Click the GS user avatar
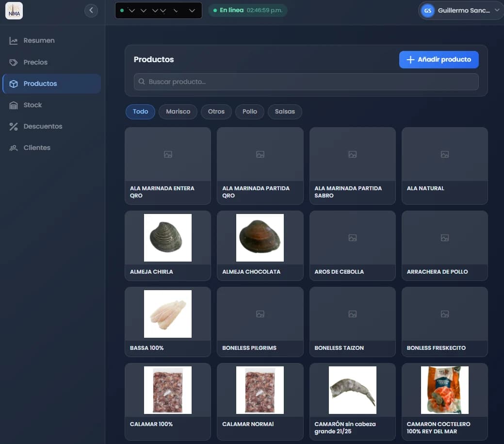504x444 pixels. [427, 11]
